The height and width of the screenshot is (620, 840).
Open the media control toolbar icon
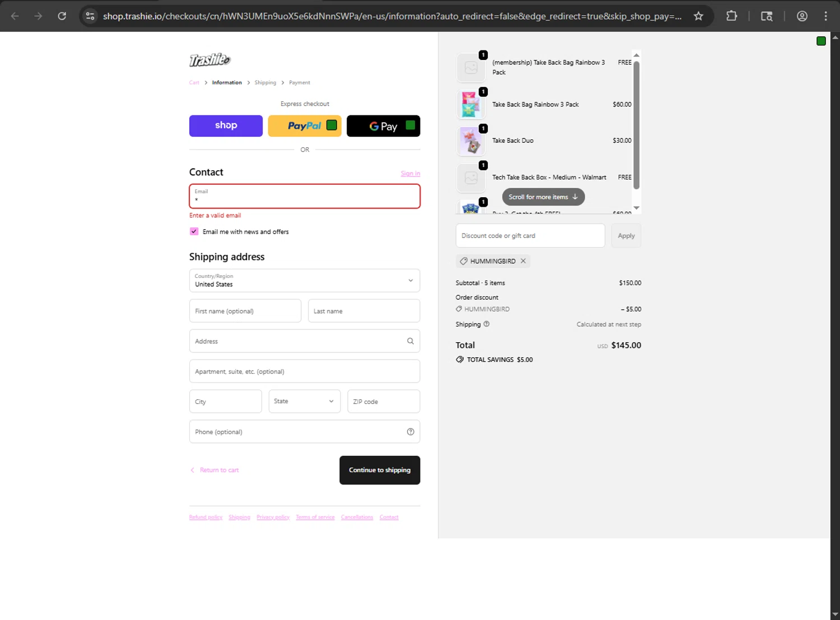[767, 16]
